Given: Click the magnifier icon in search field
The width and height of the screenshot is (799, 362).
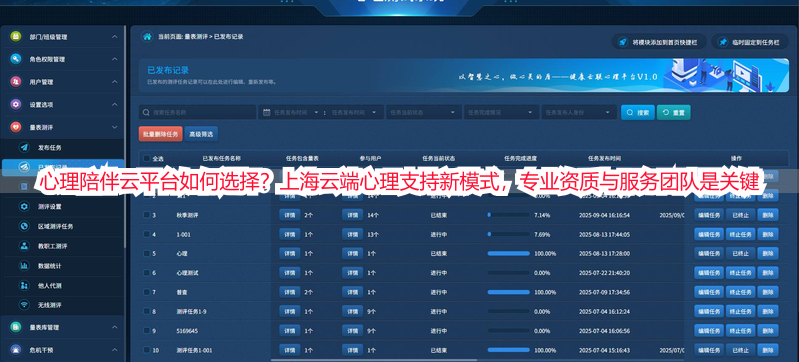Looking at the screenshot, I should tap(147, 112).
